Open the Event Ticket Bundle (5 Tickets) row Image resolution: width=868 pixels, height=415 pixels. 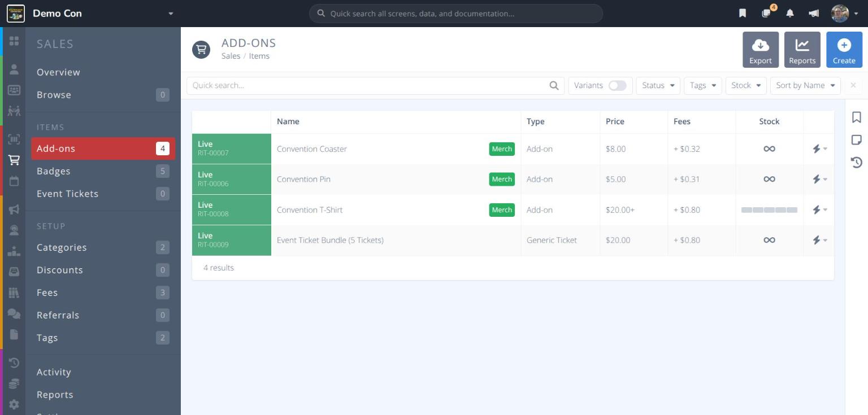point(513,241)
